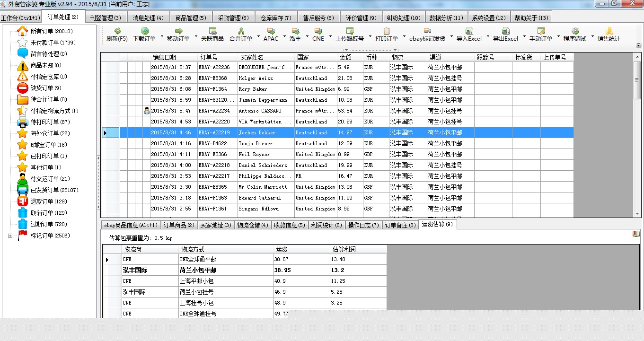Select the 待打印订单 printer icon
The image size is (644, 341).
pos(22,122)
